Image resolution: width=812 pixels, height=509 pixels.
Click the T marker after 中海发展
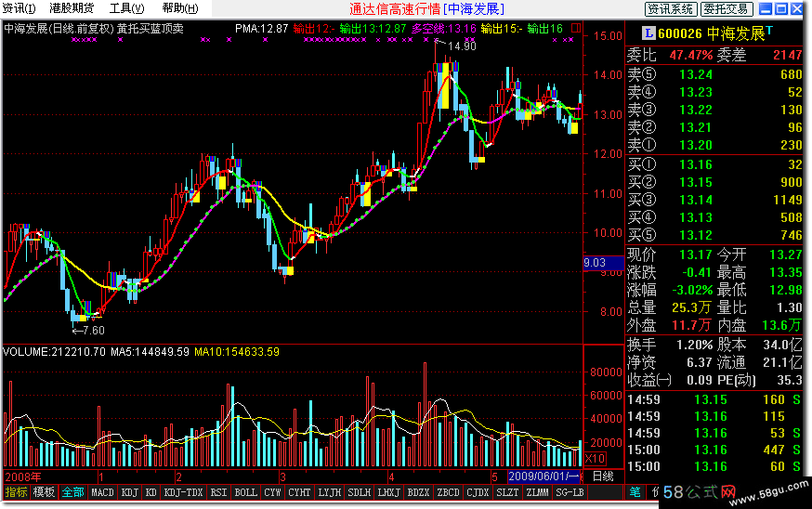click(x=769, y=31)
